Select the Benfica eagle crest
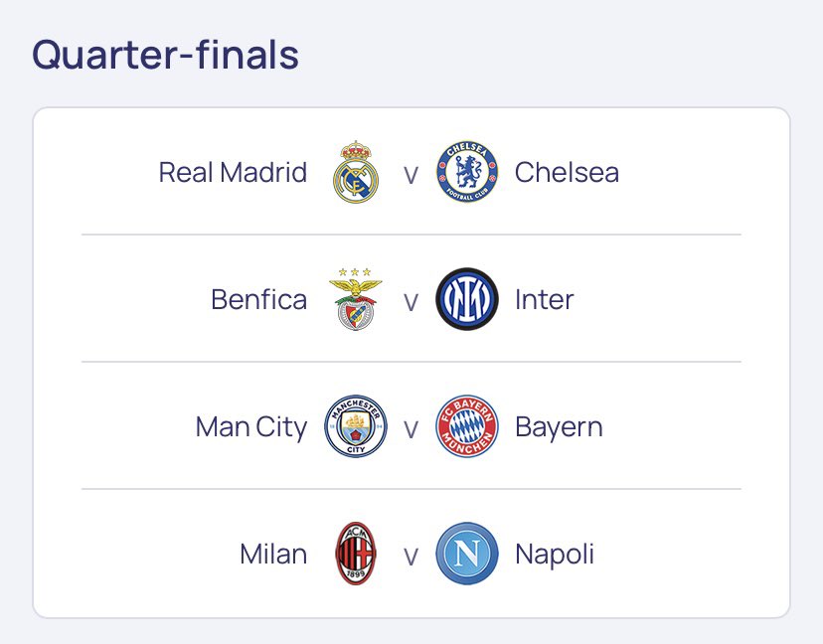This screenshot has height=644, width=823. [x=355, y=299]
